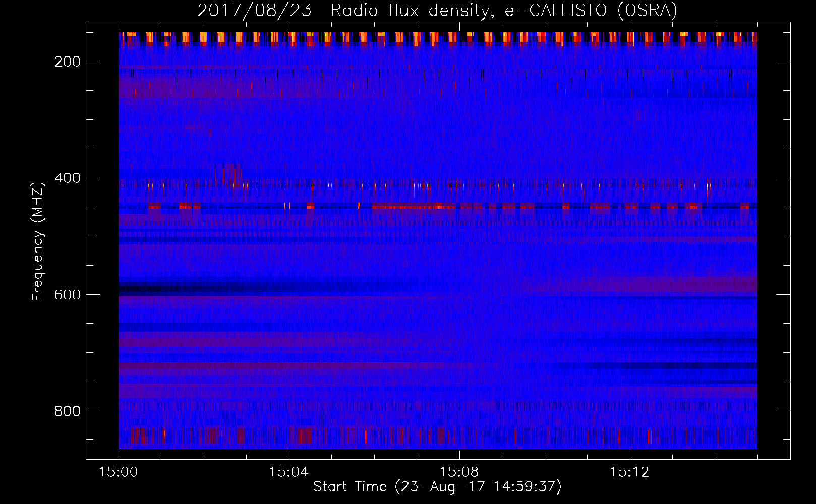Click the 15:08 time tick label

(x=459, y=472)
